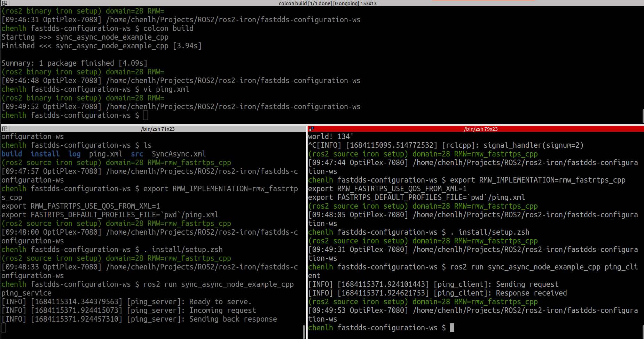Screen dimensions: 644x339
Task: Open the grouping icon of the /bin/zsh 71x23 pane
Action: (x=5, y=129)
